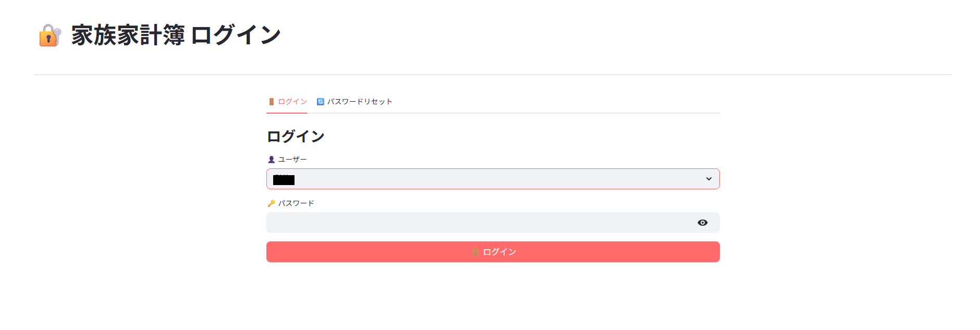Click the パスワード field label text
The image size is (980, 330).
296,203
